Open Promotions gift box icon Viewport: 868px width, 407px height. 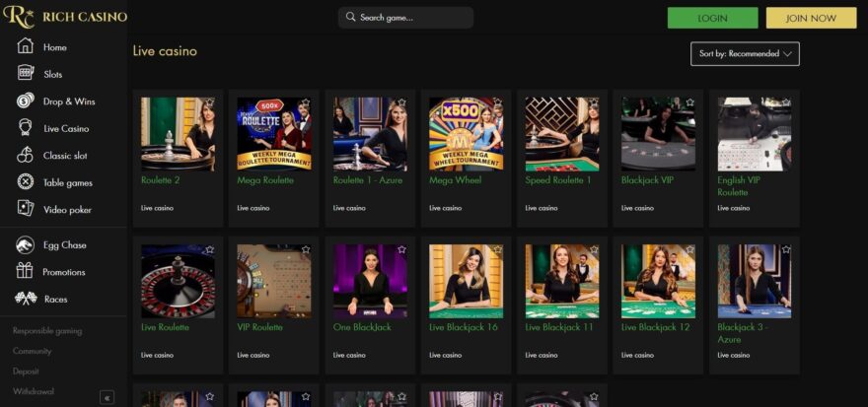(x=26, y=272)
